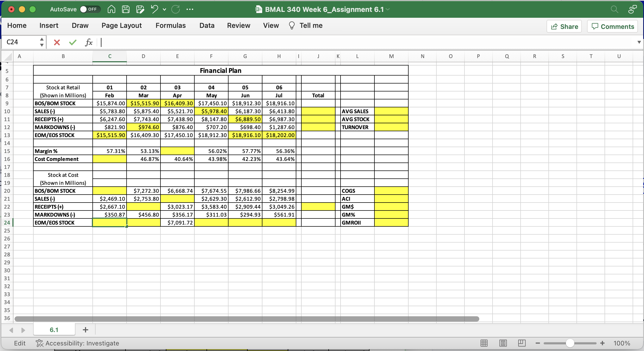Expand the formula bar

(639, 42)
